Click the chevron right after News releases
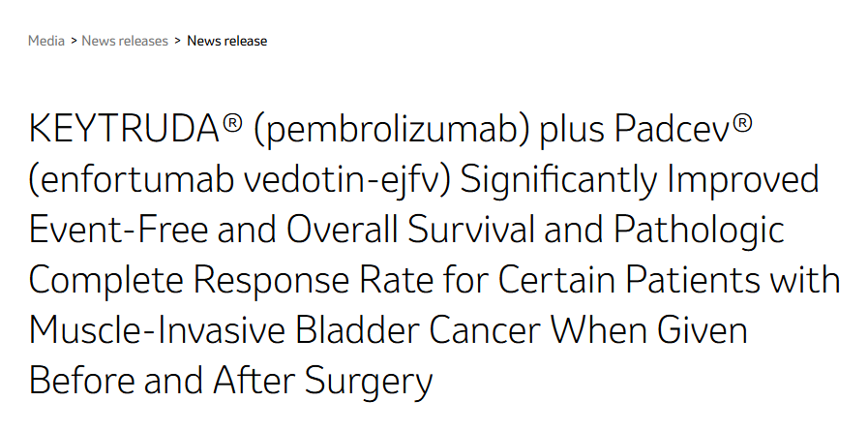 (177, 41)
